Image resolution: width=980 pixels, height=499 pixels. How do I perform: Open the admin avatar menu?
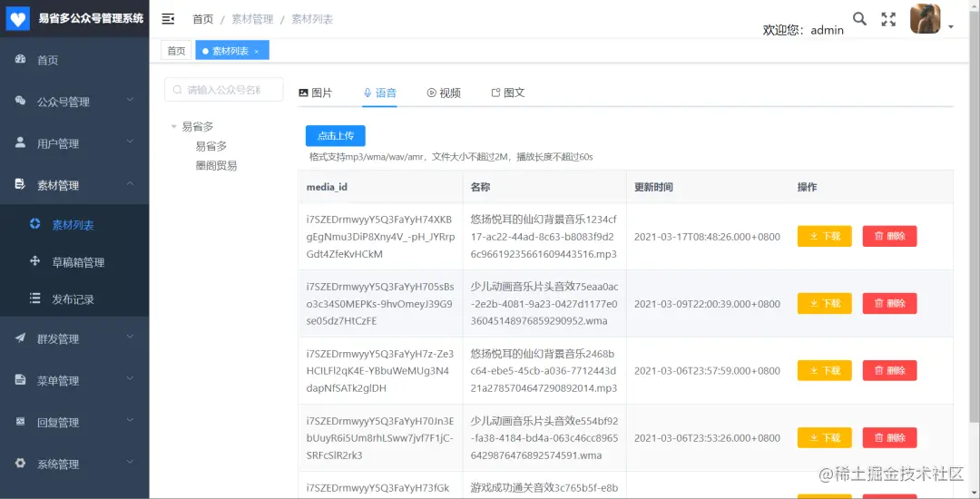(925, 19)
